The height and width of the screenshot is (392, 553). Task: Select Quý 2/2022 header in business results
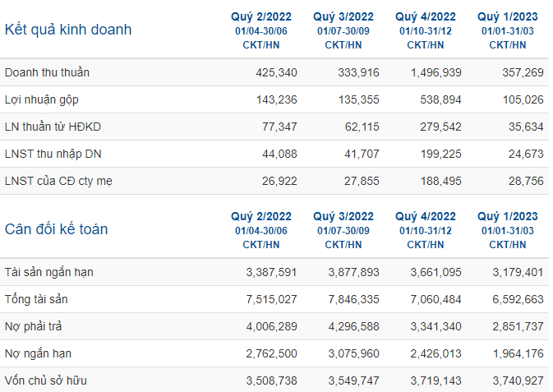(261, 16)
